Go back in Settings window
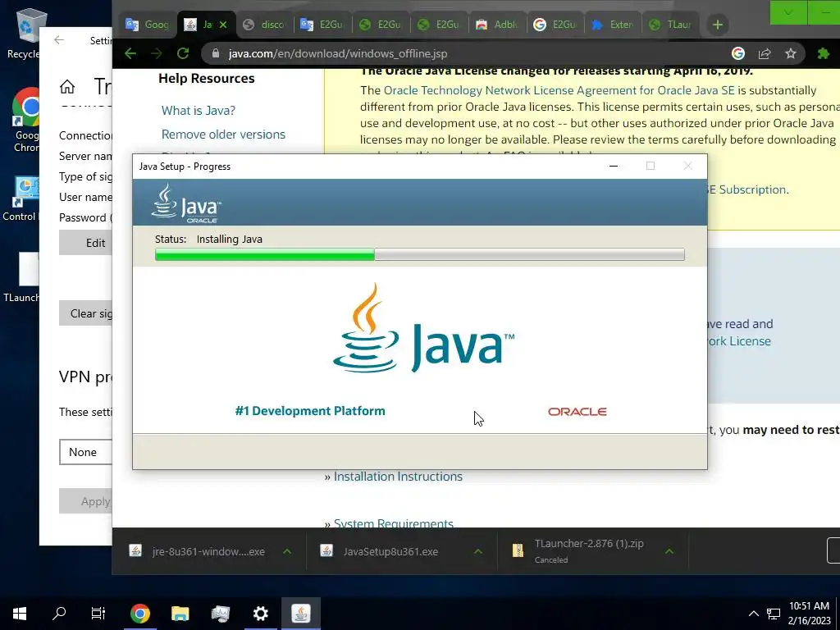 (x=59, y=40)
